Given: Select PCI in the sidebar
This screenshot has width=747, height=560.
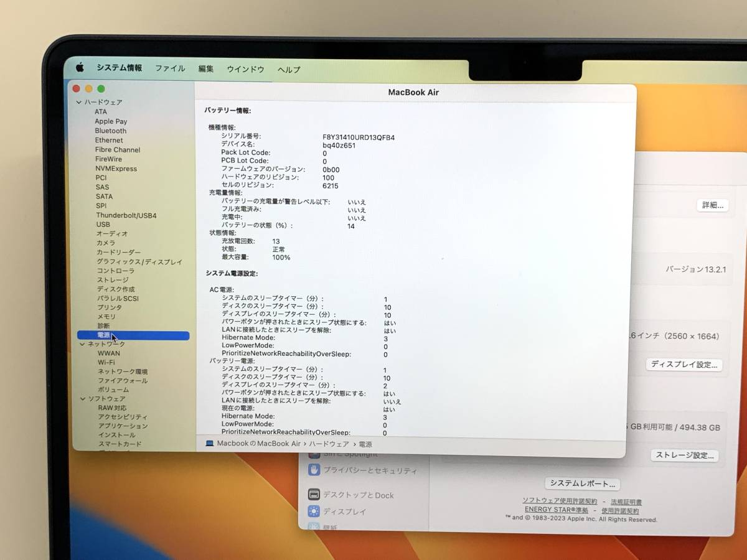Looking at the screenshot, I should click(x=101, y=178).
